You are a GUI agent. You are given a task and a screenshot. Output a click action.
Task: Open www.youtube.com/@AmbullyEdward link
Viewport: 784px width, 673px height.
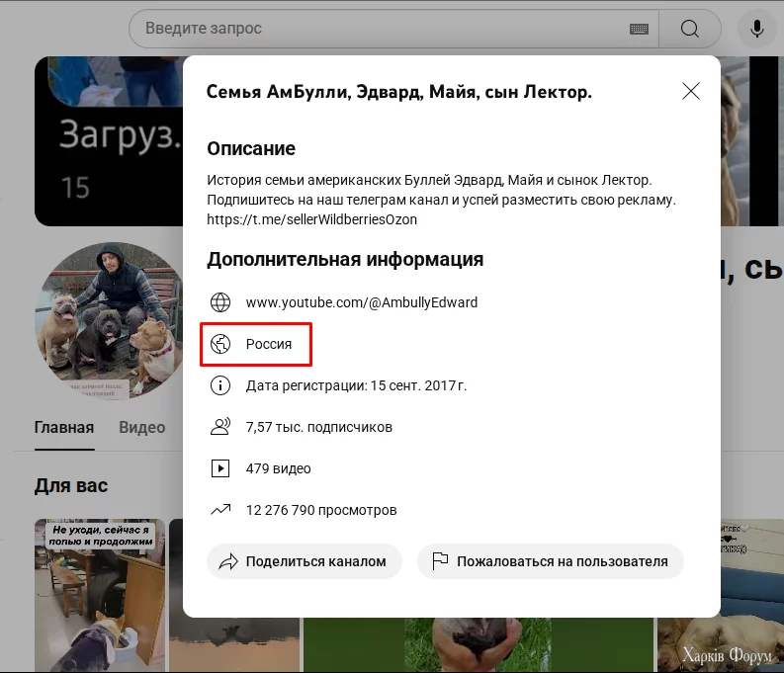[362, 302]
